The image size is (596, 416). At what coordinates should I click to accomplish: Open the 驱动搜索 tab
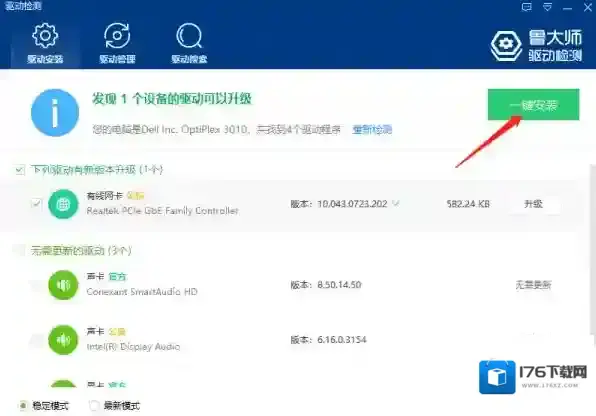click(x=189, y=43)
